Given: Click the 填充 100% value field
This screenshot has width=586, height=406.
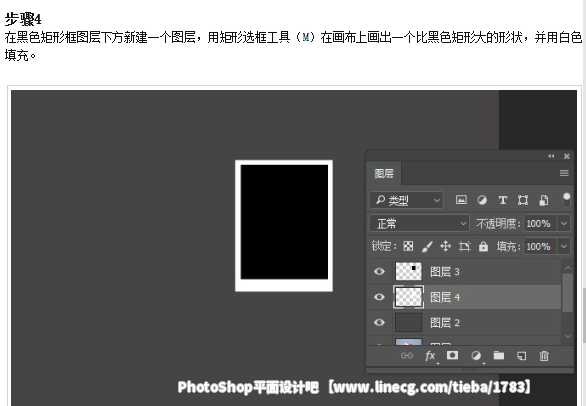Looking at the screenshot, I should point(540,246).
